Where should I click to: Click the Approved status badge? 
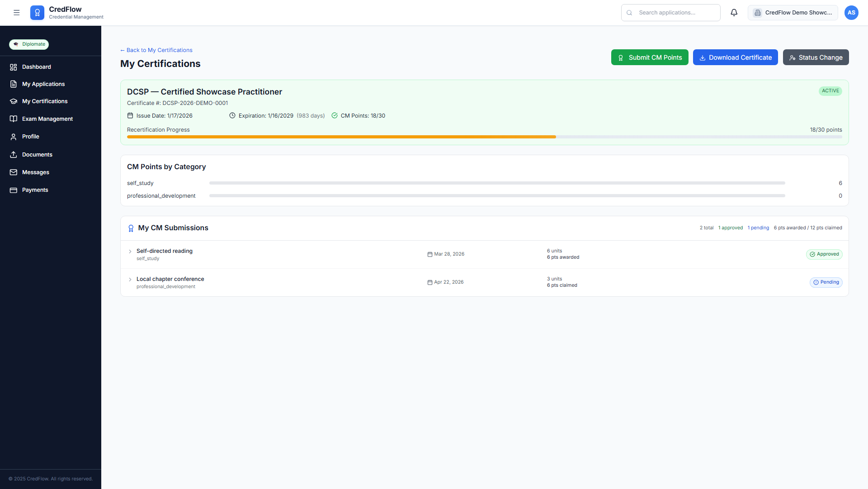click(824, 254)
